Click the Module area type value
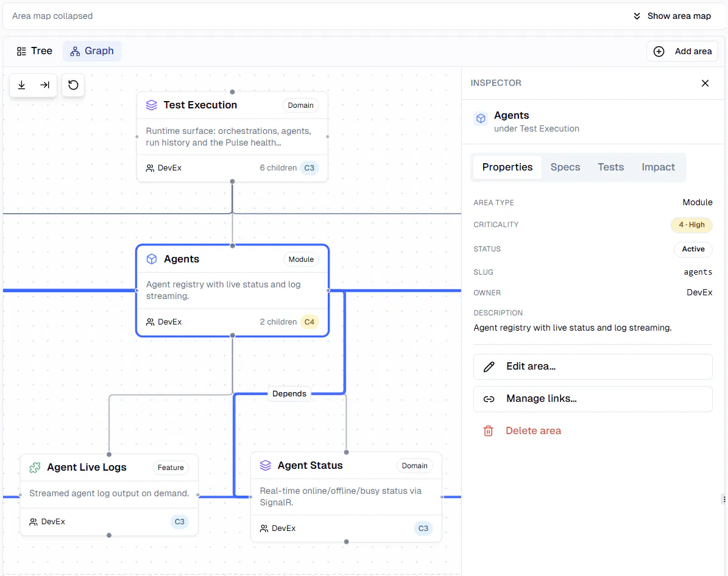This screenshot has height=576, width=728. point(698,202)
